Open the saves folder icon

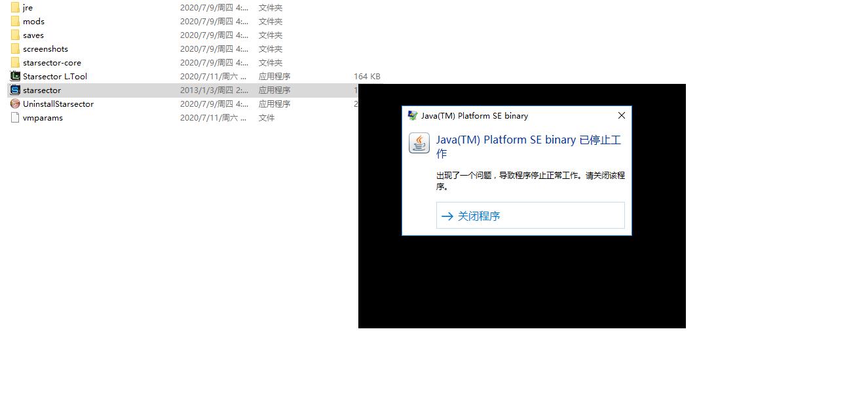point(14,35)
